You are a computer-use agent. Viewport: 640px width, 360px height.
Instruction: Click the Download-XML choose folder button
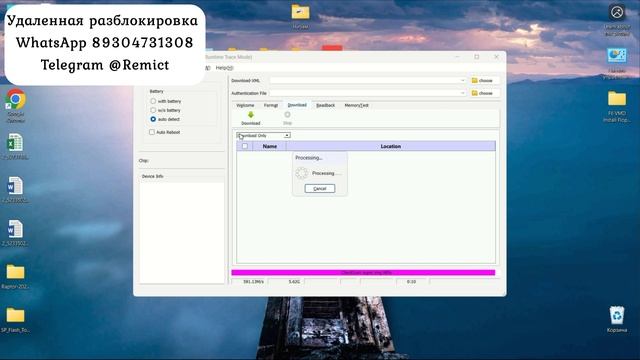[483, 80]
